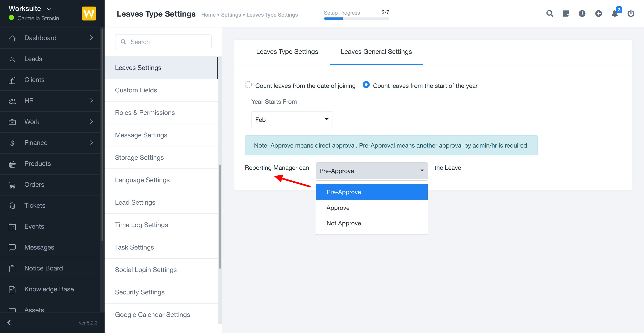Open the notifications bell icon
The height and width of the screenshot is (333, 644).
pyautogui.click(x=615, y=14)
